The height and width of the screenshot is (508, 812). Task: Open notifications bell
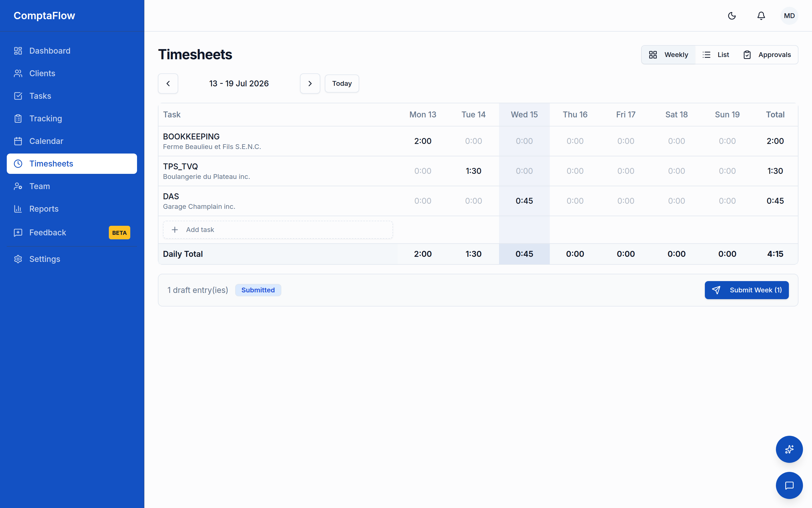click(761, 16)
